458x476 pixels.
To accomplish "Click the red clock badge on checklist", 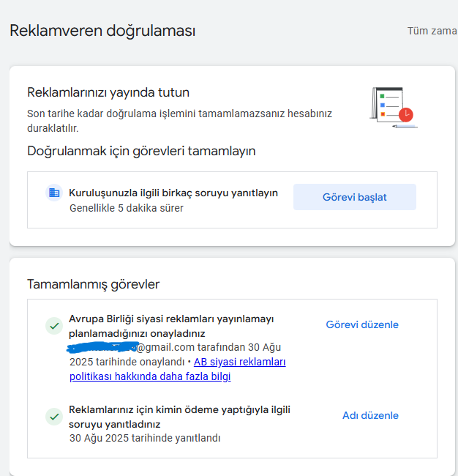I will pyautogui.click(x=406, y=115).
